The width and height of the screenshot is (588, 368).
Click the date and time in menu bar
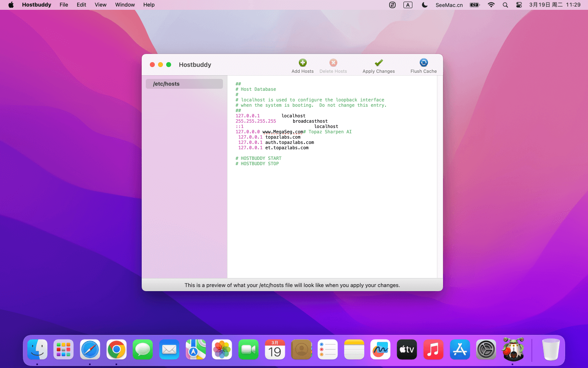click(x=555, y=5)
